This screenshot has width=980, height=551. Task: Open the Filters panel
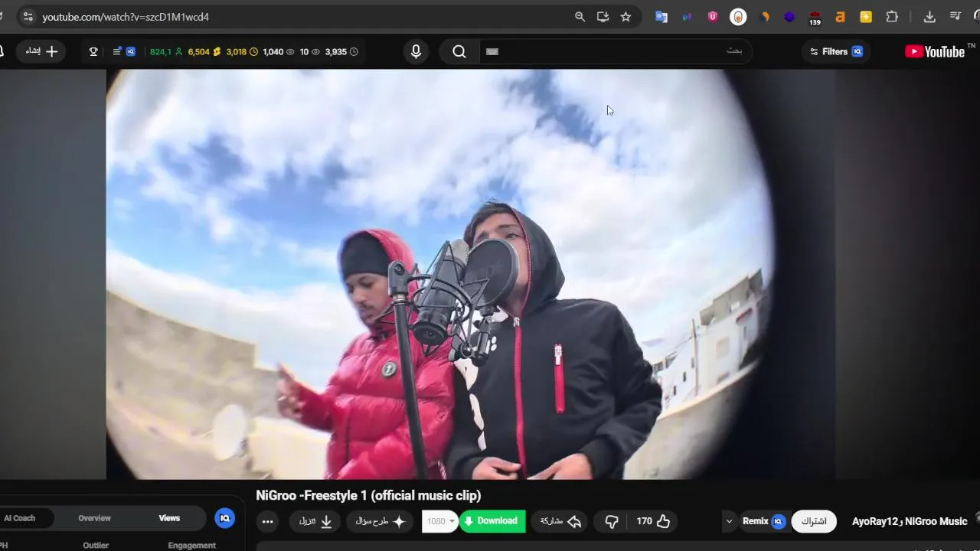pyautogui.click(x=836, y=51)
